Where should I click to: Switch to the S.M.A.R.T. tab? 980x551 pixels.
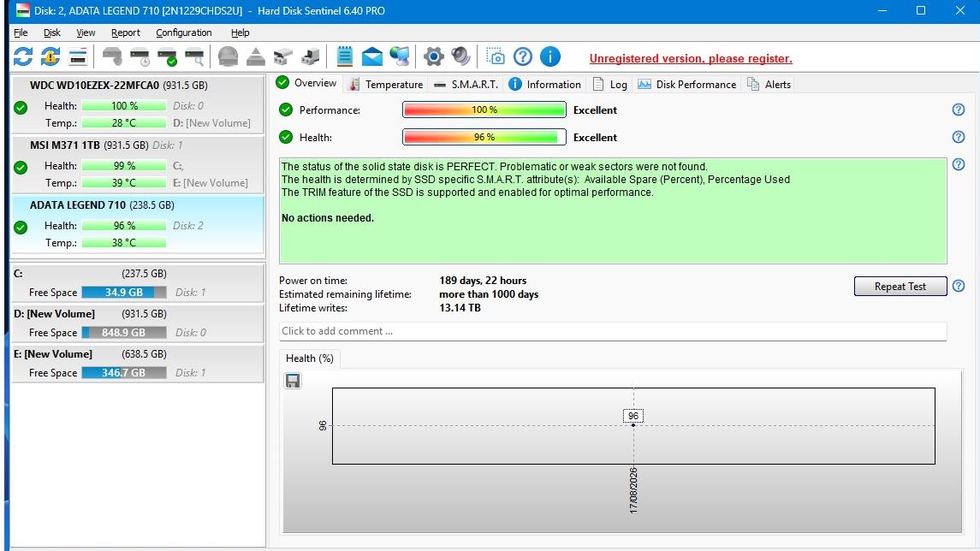[466, 85]
